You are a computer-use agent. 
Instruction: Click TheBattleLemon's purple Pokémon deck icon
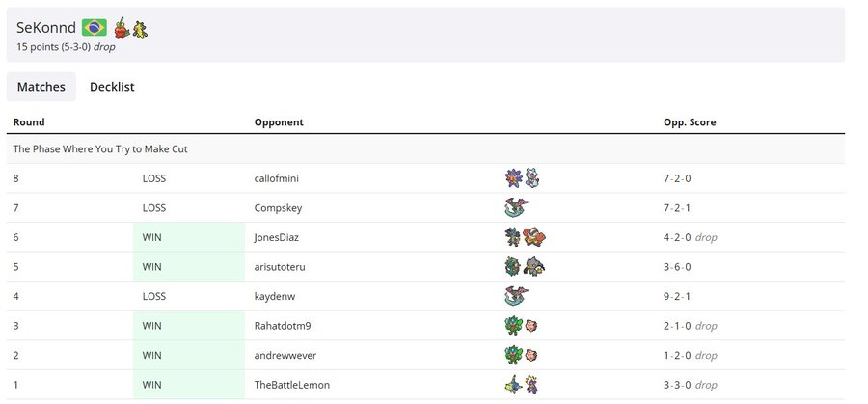pos(532,385)
